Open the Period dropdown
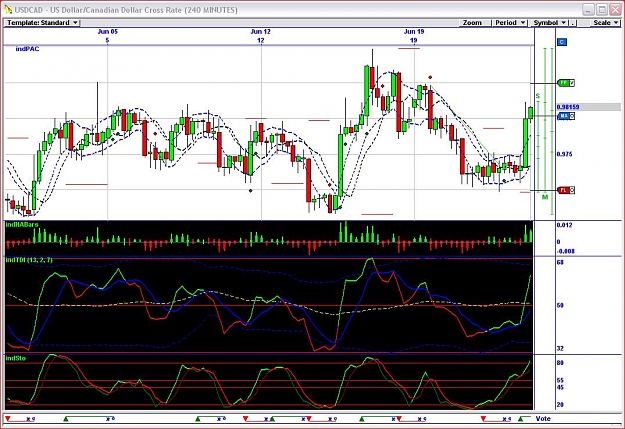The width and height of the screenshot is (625, 429). click(510, 23)
